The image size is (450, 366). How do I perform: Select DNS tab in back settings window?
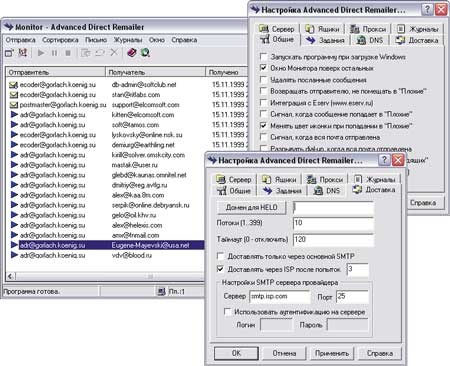pos(370,40)
